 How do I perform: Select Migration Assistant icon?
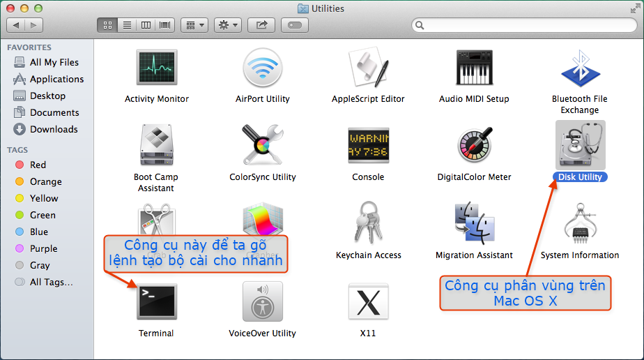coord(475,223)
